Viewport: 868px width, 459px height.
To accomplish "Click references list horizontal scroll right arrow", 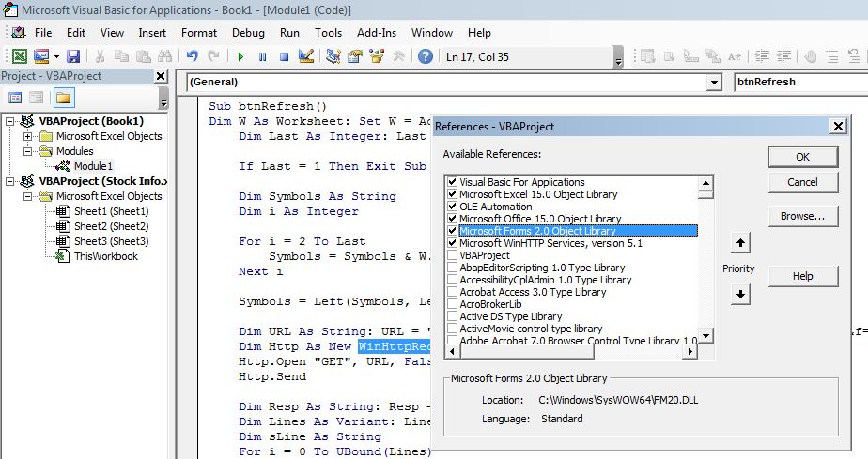I will [690, 351].
